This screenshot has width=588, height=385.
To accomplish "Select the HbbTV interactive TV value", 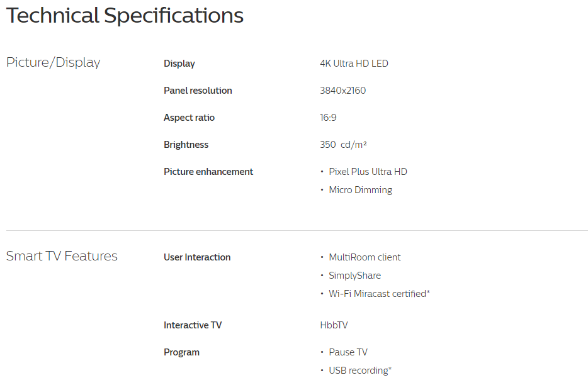I will pos(334,325).
